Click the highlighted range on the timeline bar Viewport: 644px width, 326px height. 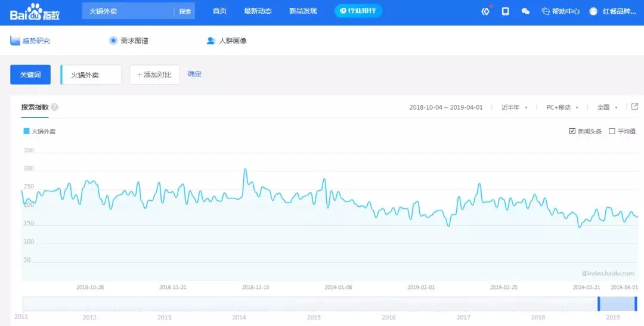click(617, 304)
